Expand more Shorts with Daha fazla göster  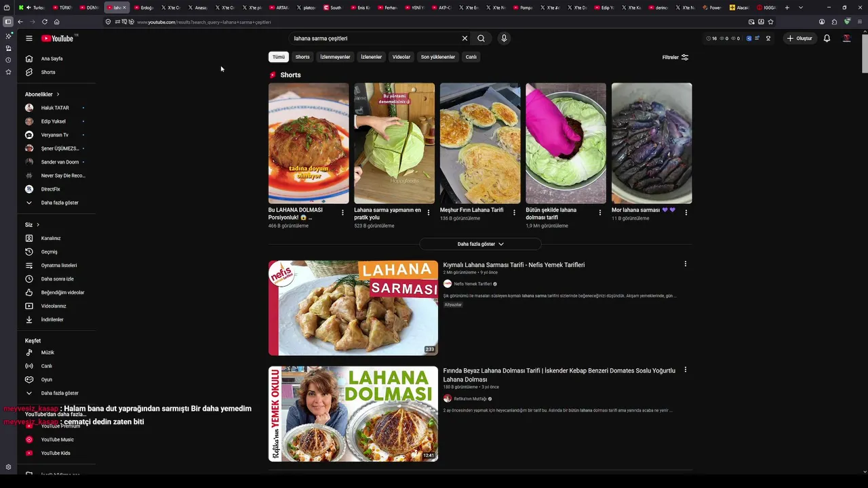tap(480, 244)
